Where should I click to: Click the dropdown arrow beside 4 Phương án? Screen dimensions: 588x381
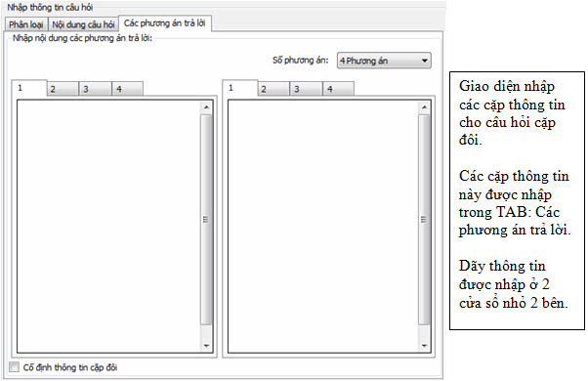(425, 61)
